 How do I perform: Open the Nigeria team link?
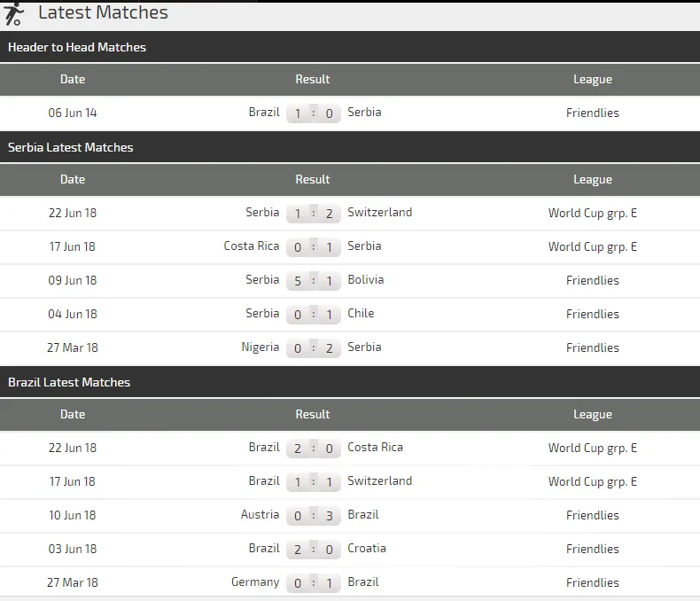tap(261, 347)
